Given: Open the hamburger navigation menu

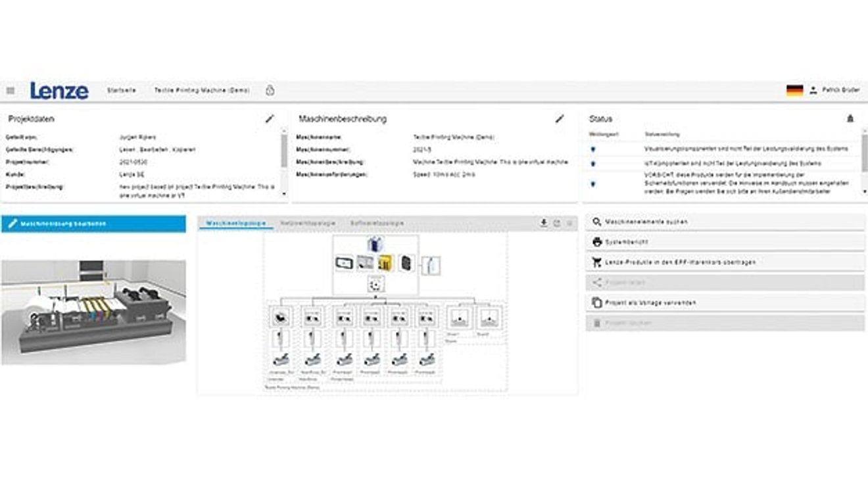Looking at the screenshot, I should (11, 91).
